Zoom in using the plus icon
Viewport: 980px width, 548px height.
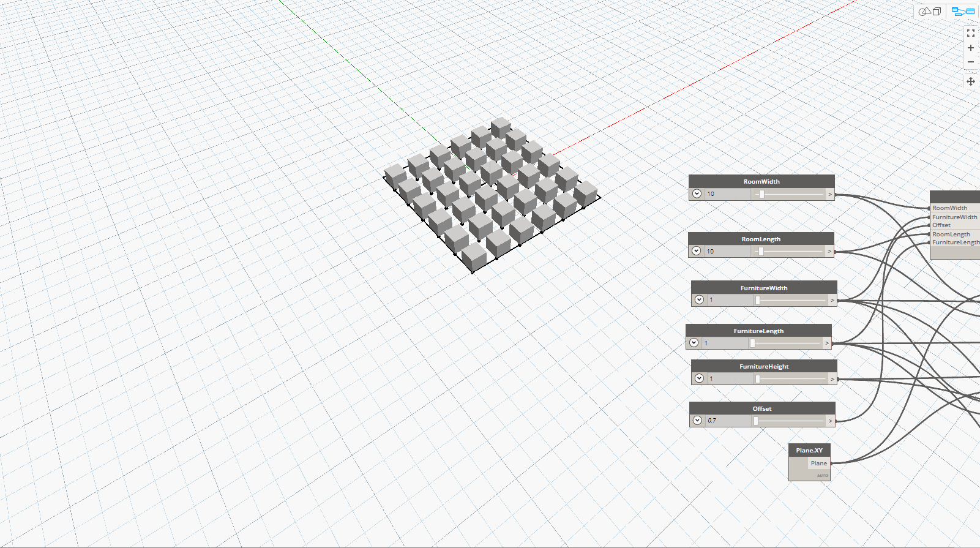[971, 48]
